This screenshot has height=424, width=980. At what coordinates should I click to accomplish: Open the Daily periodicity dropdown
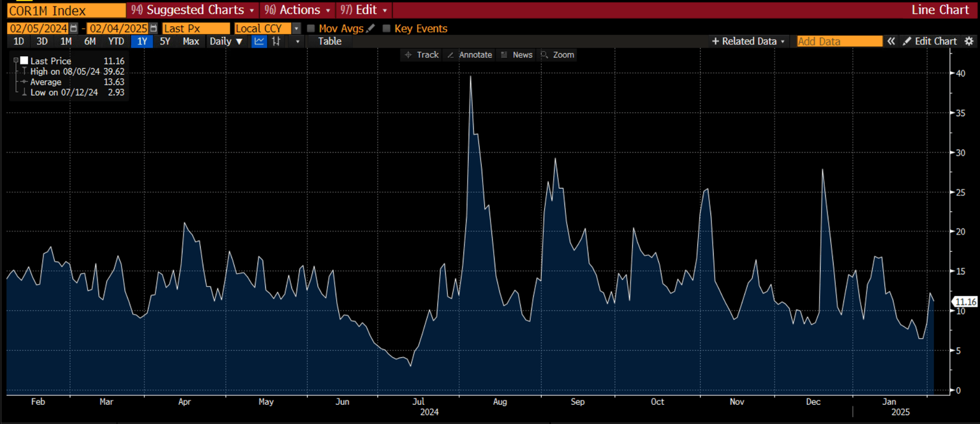pyautogui.click(x=226, y=41)
